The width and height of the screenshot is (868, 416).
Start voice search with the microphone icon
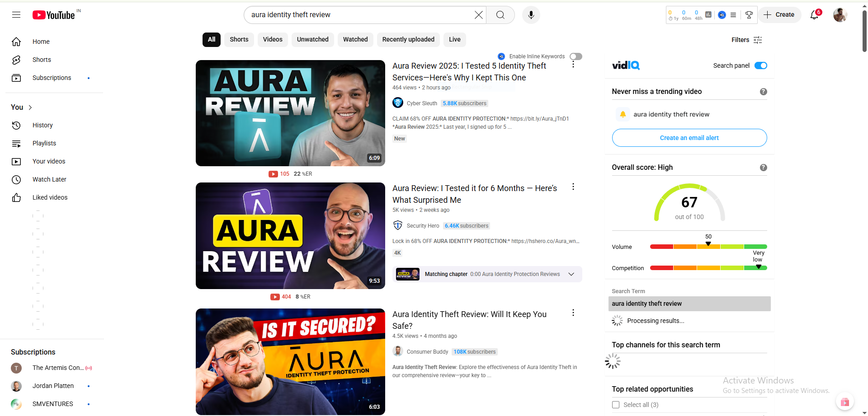(x=531, y=15)
